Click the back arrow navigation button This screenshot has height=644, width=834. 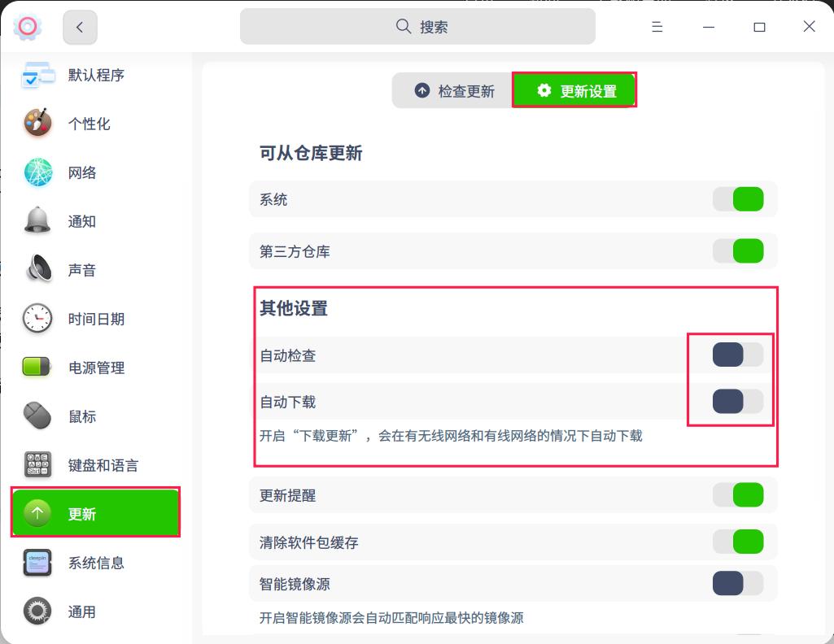point(79,27)
